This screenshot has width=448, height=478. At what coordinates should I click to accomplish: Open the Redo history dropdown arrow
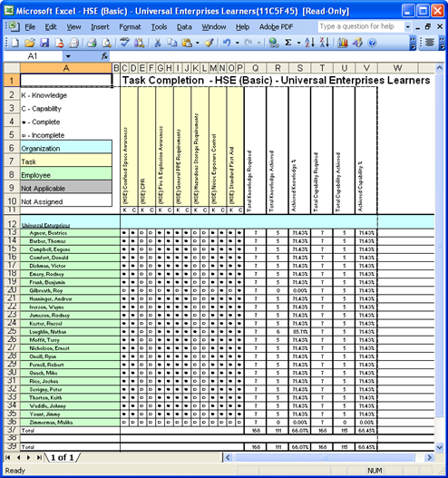(x=258, y=43)
